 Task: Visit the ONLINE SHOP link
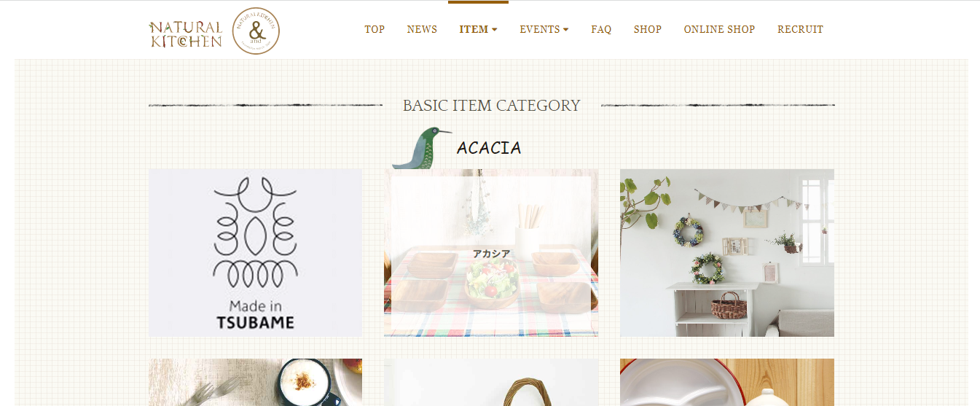(x=719, y=30)
